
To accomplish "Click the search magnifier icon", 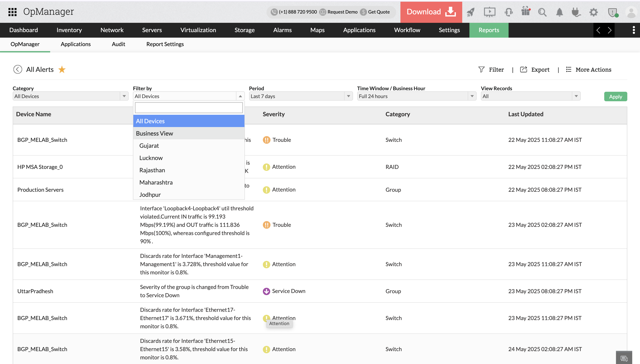I will 542,12.
